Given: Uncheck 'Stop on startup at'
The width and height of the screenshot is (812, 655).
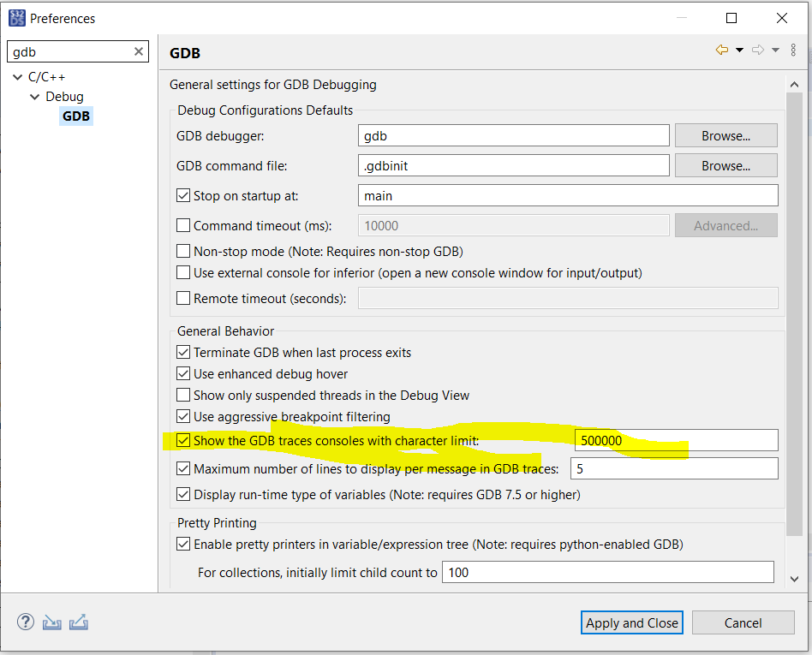Looking at the screenshot, I should [x=183, y=195].
